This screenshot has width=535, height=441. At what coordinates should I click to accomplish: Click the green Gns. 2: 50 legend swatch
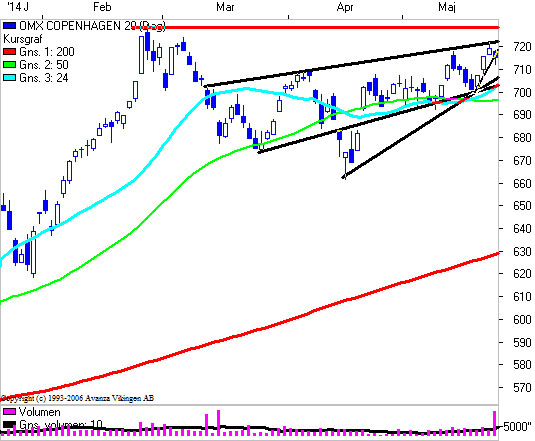(10, 64)
